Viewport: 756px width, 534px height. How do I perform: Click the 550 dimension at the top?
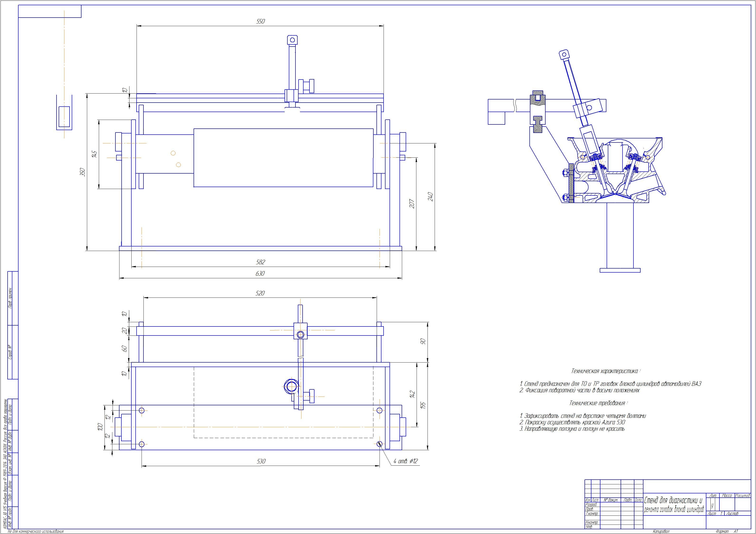(261, 21)
